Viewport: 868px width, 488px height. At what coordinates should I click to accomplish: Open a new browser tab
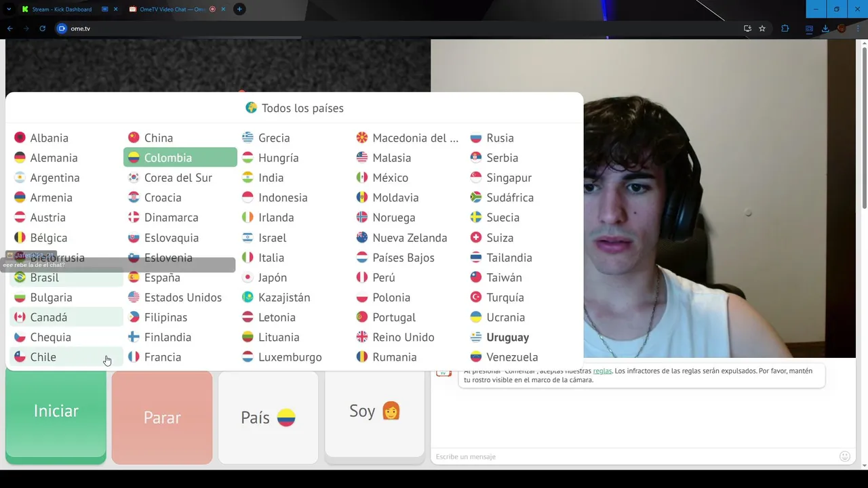coord(239,9)
